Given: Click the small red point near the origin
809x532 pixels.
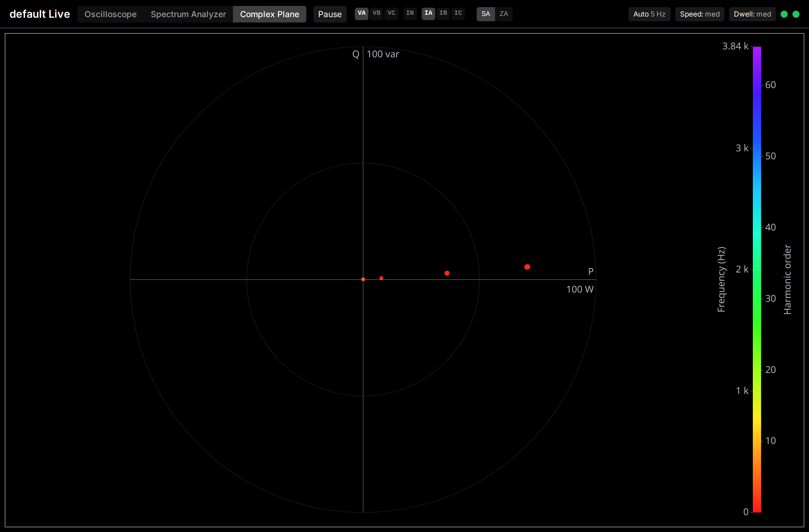Looking at the screenshot, I should pyautogui.click(x=381, y=278).
